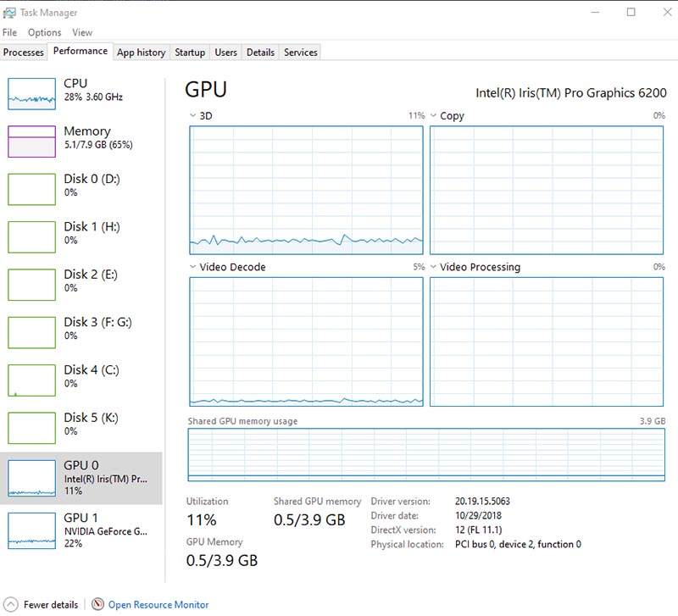Click the driver version value 20.19.15.5063
Viewport: 678px width, 616px height.
[x=482, y=501]
